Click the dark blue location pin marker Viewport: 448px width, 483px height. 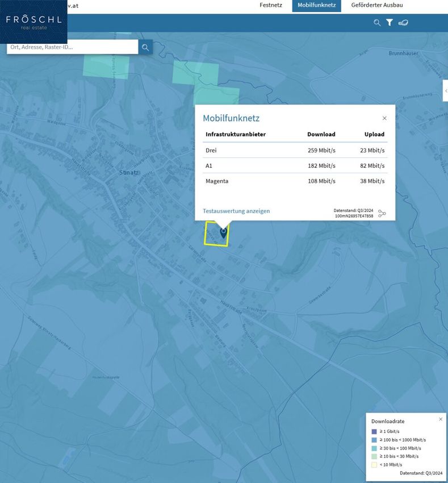click(x=223, y=231)
